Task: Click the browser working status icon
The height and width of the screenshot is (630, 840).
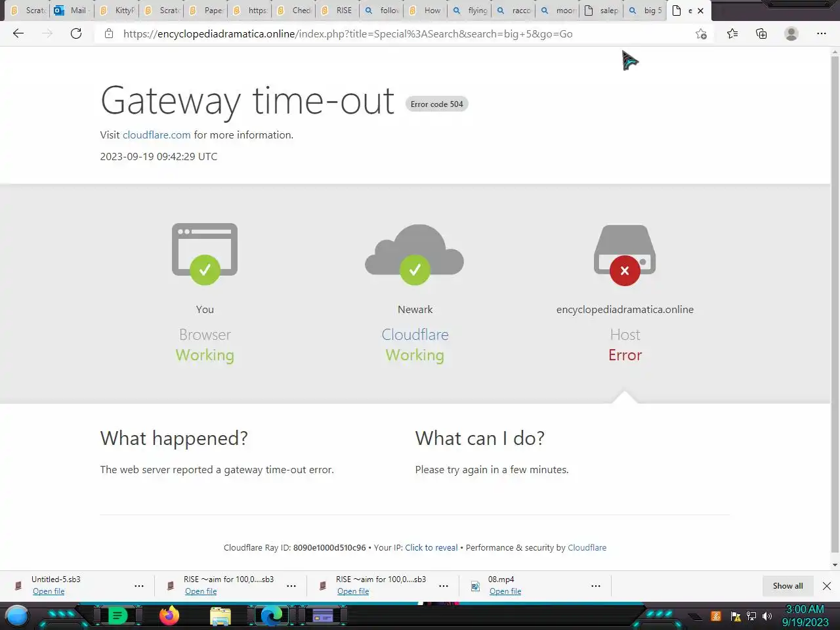Action: coord(205,254)
